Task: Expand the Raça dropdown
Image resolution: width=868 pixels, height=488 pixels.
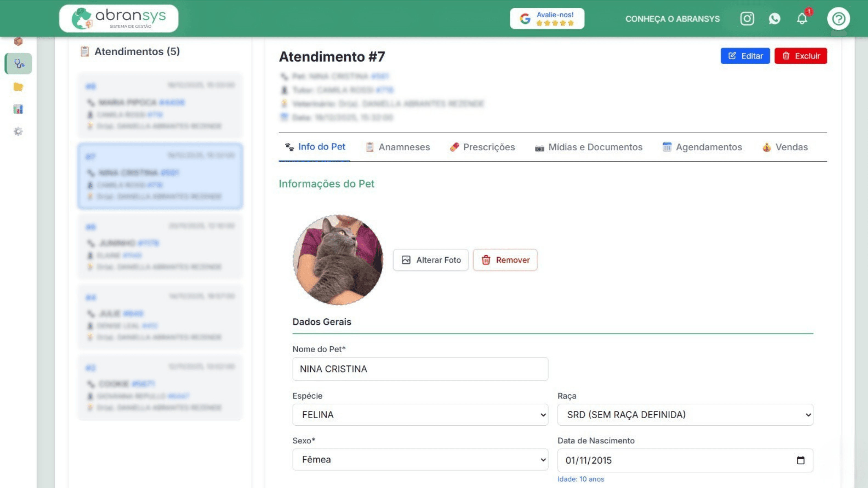Action: click(x=685, y=415)
